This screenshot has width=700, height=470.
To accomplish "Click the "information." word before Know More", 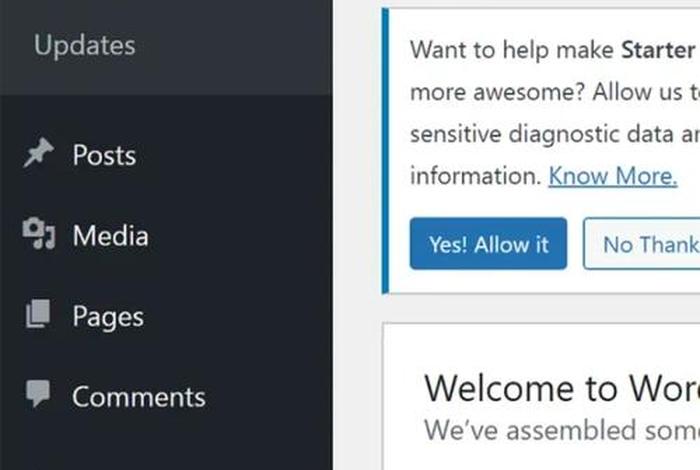I will tap(476, 176).
